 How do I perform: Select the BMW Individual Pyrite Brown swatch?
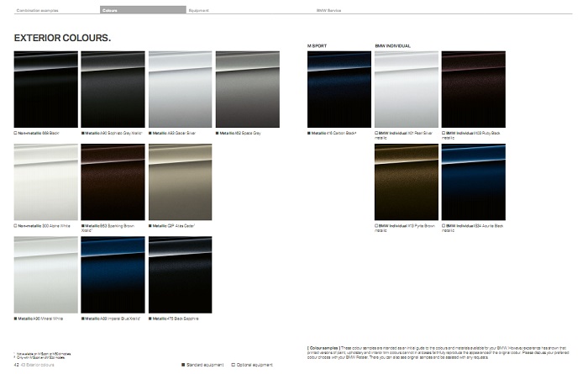[406, 182]
